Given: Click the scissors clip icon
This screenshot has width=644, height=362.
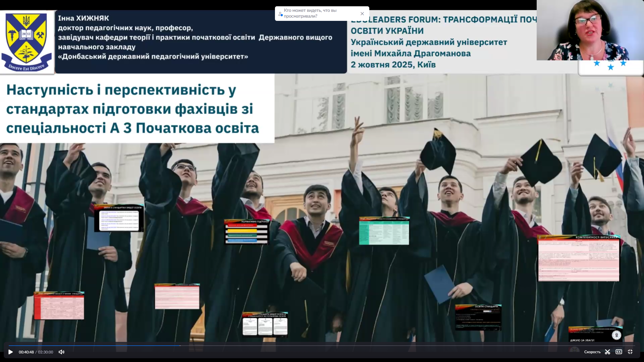Looking at the screenshot, I should click(608, 352).
